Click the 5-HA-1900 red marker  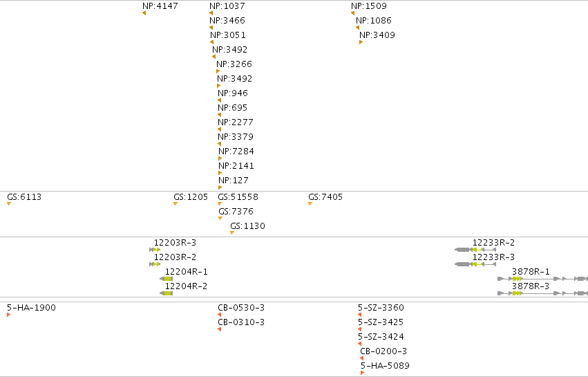click(x=8, y=315)
